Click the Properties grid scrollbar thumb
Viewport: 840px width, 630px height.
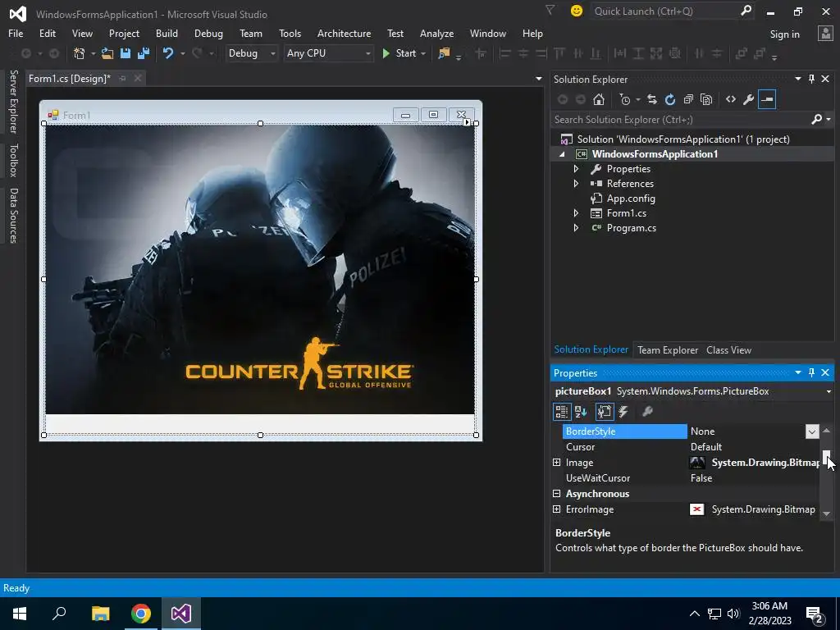pyautogui.click(x=827, y=456)
